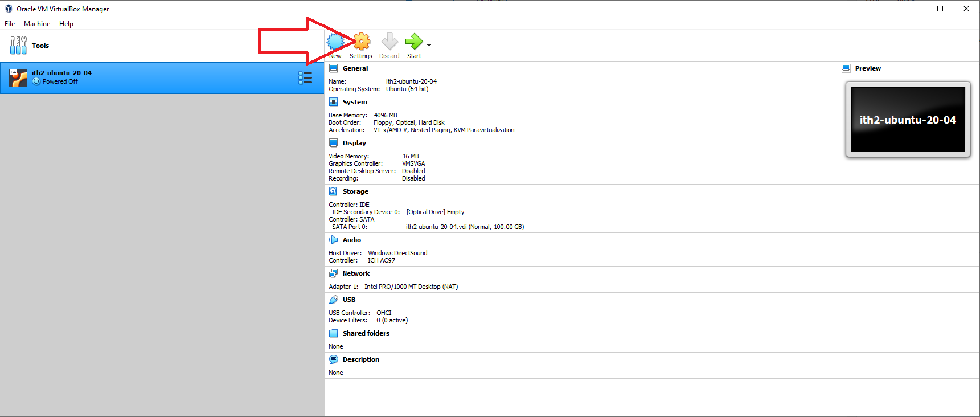Open the Tools icon in left pane
Screen dimensions: 980x417
point(18,45)
